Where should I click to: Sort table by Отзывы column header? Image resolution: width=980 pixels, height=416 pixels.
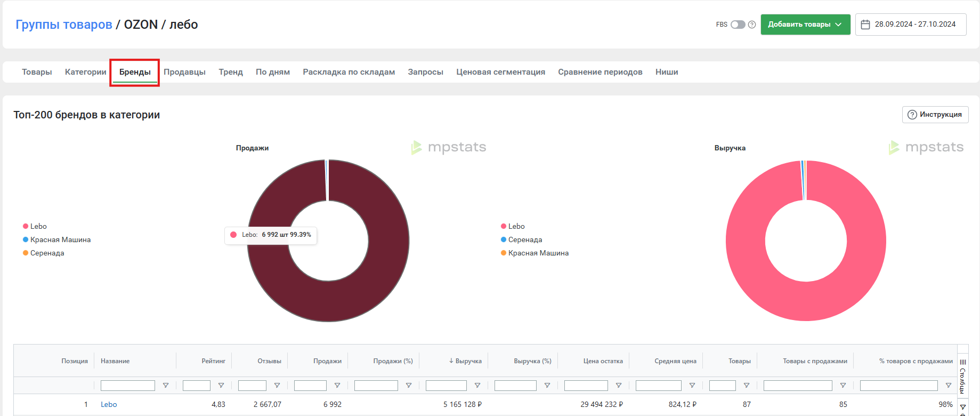pyautogui.click(x=269, y=361)
